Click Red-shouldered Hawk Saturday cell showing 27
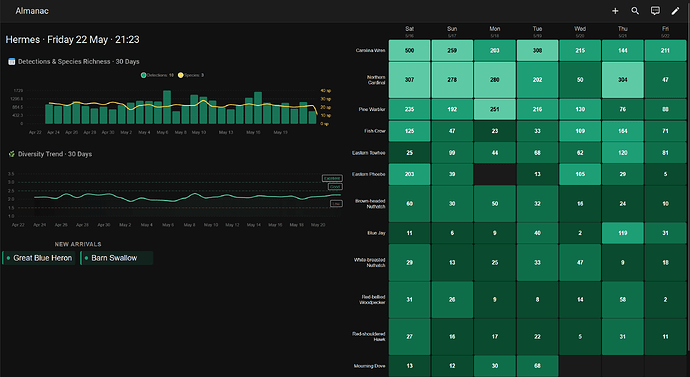The width and height of the screenshot is (690, 377). [409, 337]
